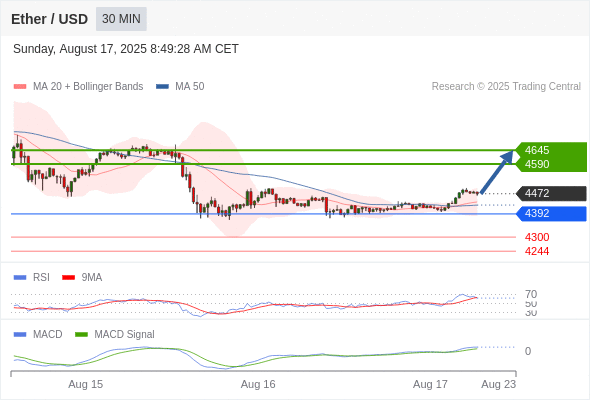590x400 pixels.
Task: Select the green 4590 resistance price tag
Action: 537,164
